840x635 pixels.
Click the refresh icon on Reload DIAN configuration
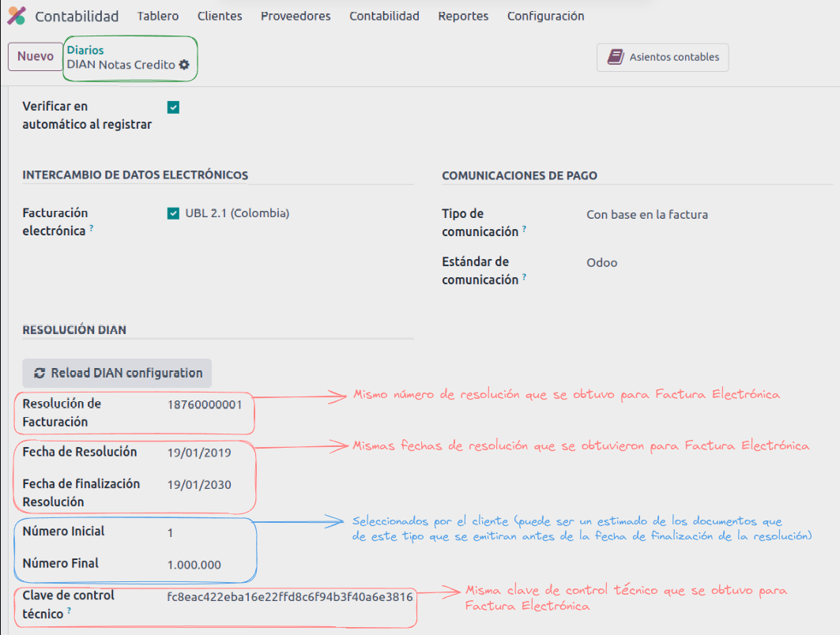coord(40,374)
